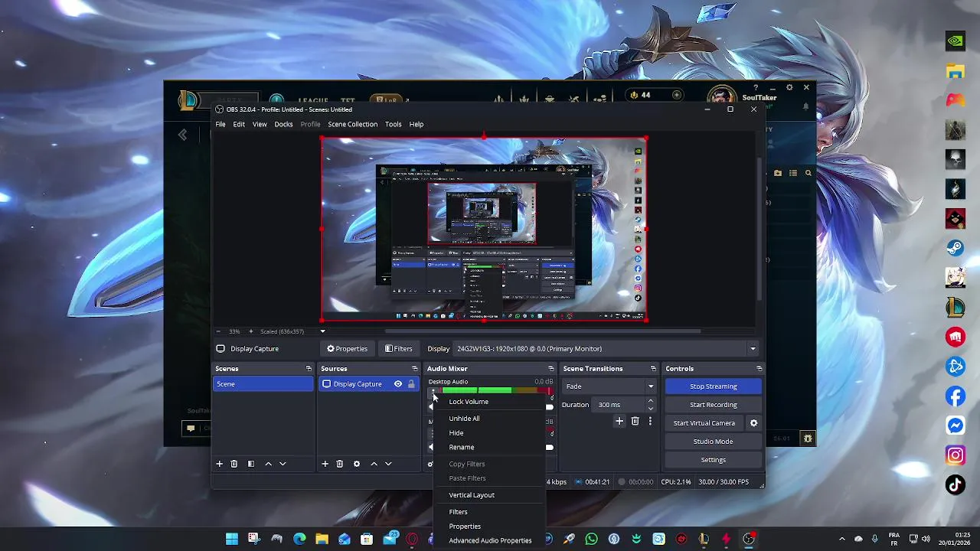Viewport: 980px width, 551px height.
Task: Toggle Display Capture visibility eye
Action: point(398,384)
